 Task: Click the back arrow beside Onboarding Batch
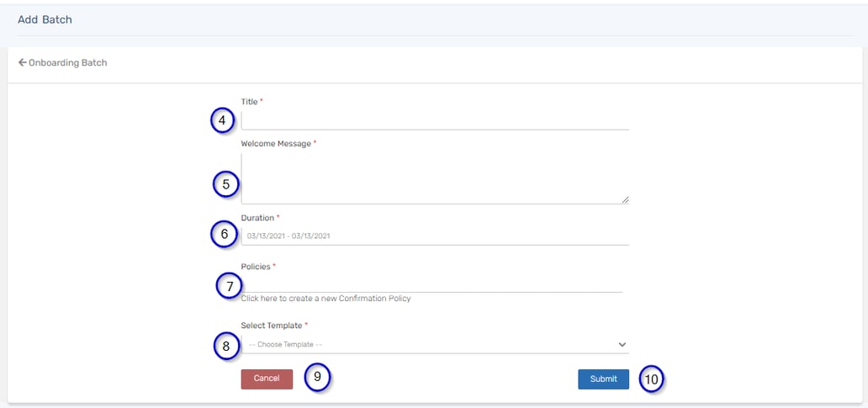pos(23,62)
